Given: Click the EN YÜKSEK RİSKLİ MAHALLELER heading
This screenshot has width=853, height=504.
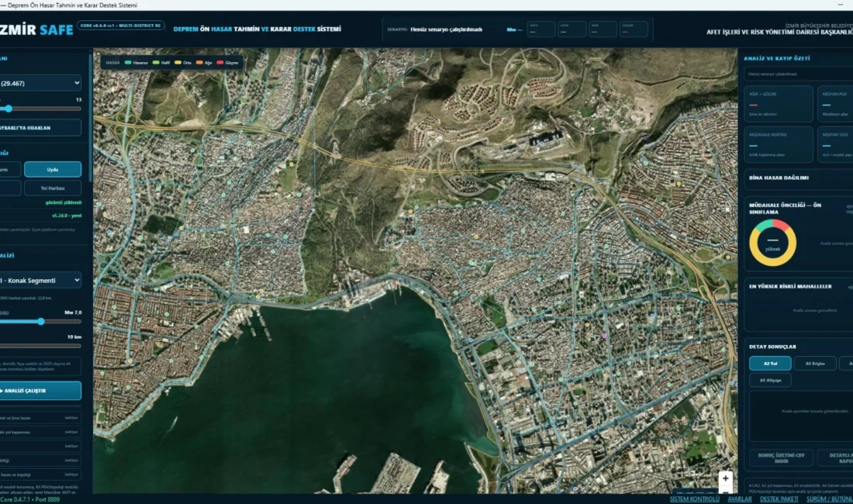Looking at the screenshot, I should (790, 286).
